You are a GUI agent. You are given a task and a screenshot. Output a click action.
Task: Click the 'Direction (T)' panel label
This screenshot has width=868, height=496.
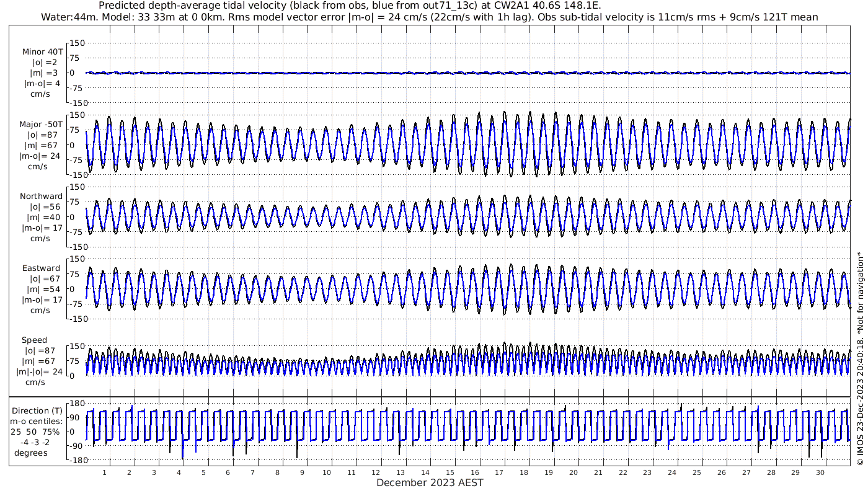[37, 411]
